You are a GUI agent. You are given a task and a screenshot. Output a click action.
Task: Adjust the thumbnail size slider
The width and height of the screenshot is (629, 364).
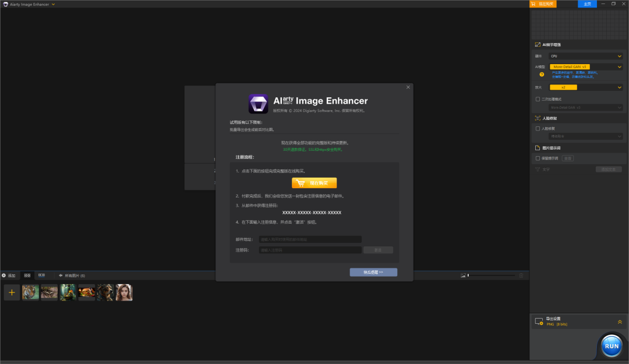tap(492, 275)
